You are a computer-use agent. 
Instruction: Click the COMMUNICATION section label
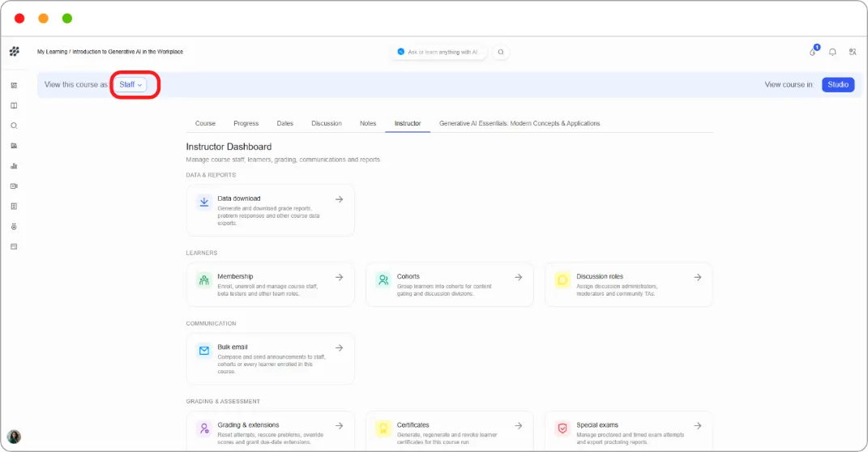coord(211,324)
